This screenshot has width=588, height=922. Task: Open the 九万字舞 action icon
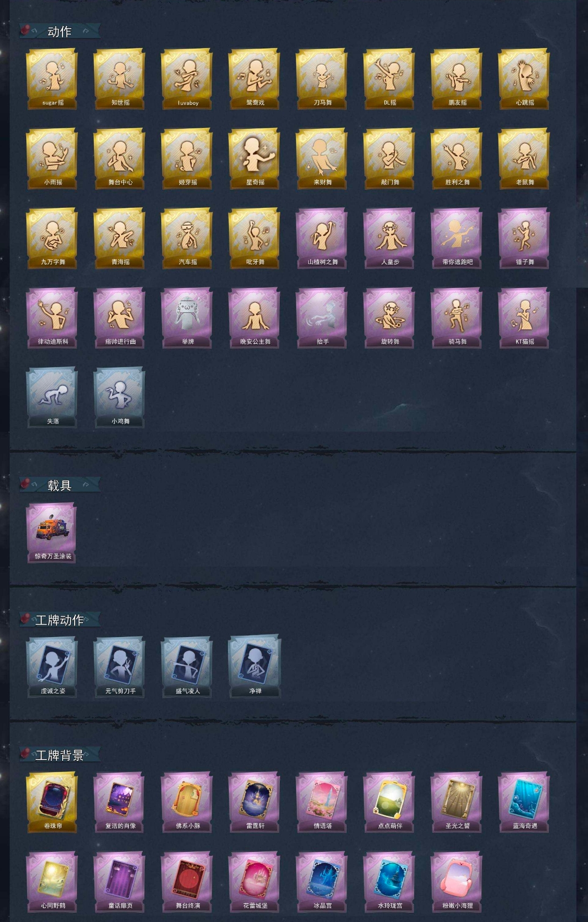[52, 238]
